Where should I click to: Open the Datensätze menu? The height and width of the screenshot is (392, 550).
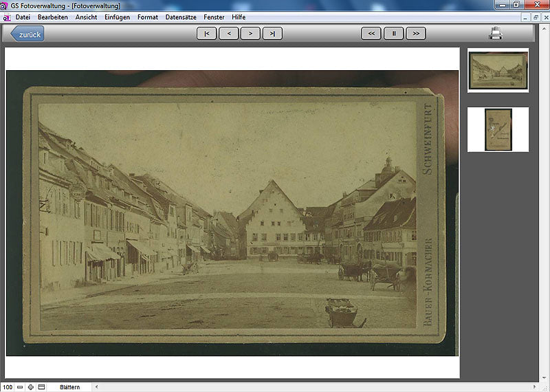click(x=181, y=17)
